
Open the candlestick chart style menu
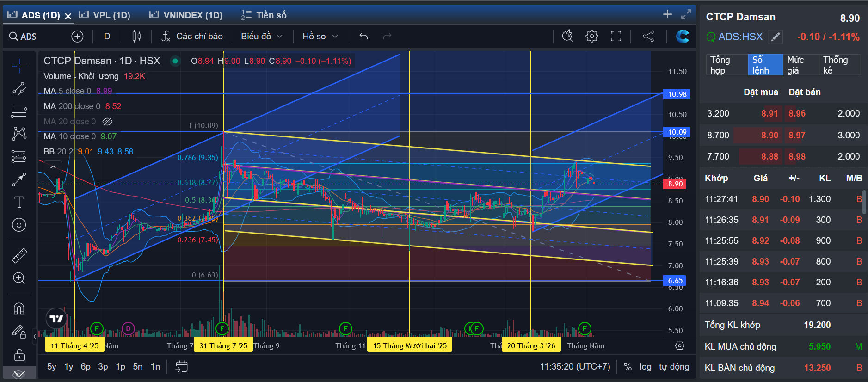pyautogui.click(x=136, y=36)
